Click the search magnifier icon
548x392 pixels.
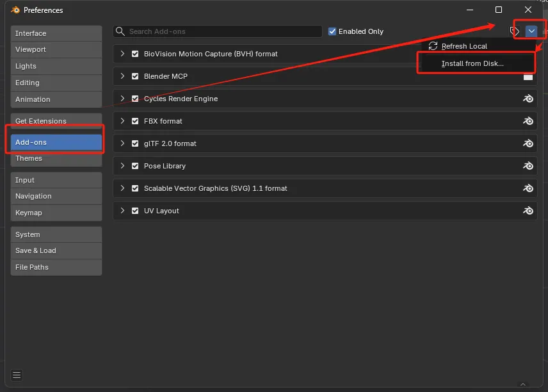[x=120, y=31]
